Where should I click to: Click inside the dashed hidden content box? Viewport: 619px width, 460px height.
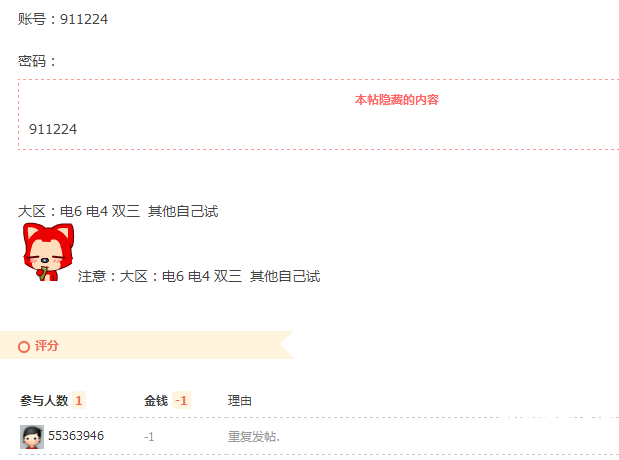(318, 115)
